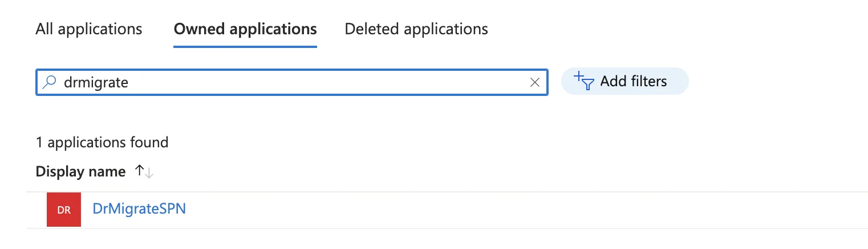
Task: Click the Add filters button label
Action: (634, 81)
